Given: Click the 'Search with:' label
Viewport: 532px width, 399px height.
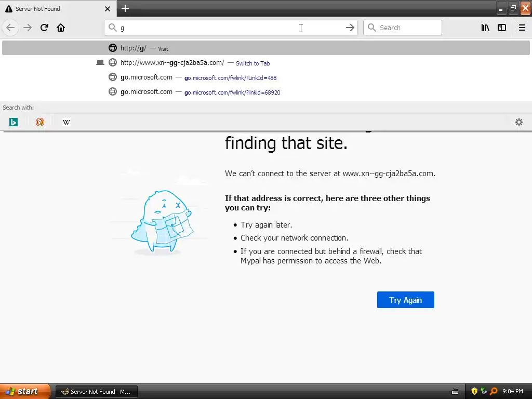Looking at the screenshot, I should [18, 108].
